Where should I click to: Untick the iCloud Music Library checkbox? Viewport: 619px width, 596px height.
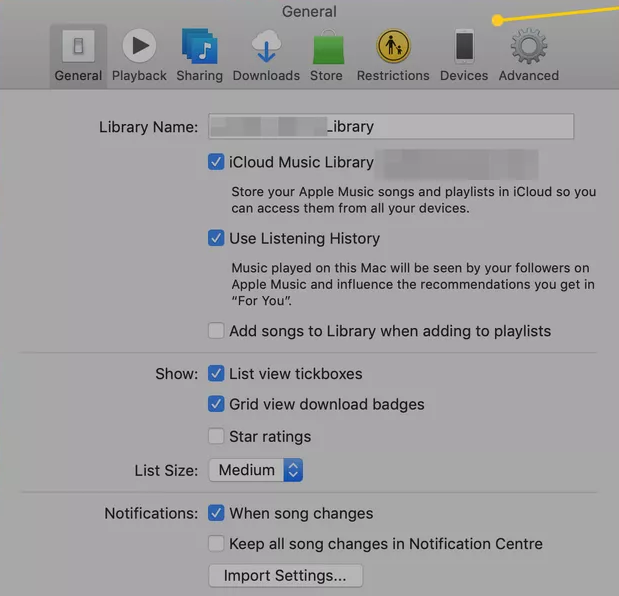point(216,162)
